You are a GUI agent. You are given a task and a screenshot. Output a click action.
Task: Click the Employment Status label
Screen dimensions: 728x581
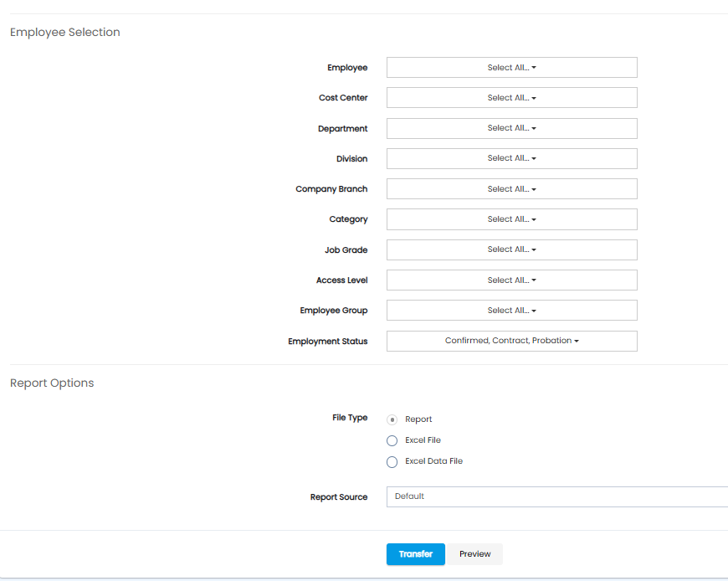coord(328,342)
